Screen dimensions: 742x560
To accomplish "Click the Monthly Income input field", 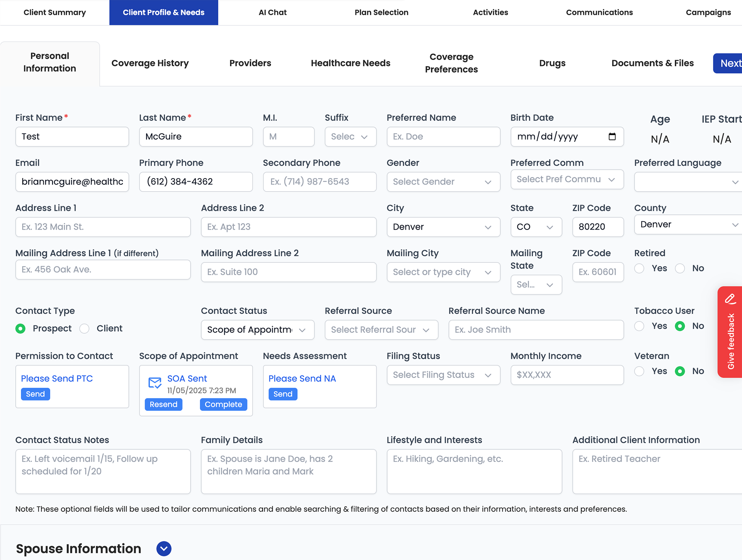I will pos(567,375).
